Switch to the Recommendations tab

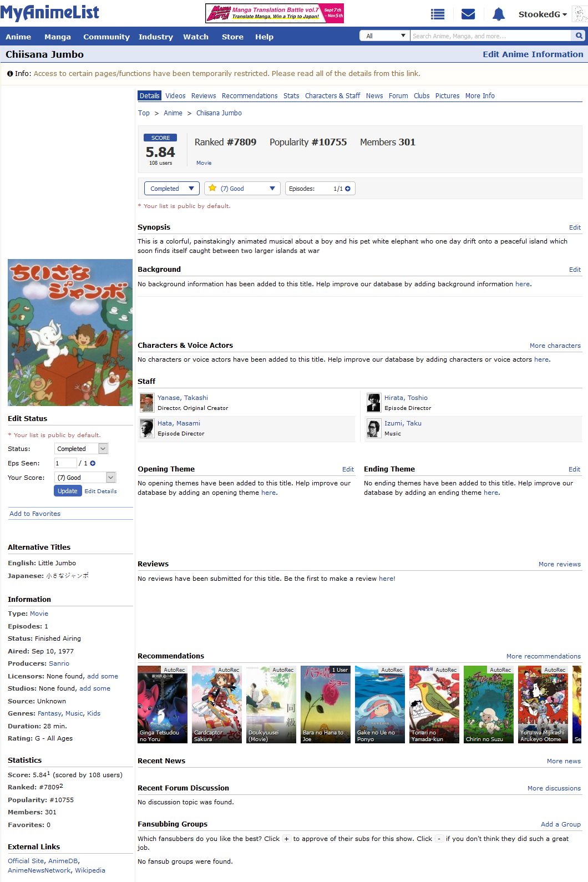tap(250, 96)
